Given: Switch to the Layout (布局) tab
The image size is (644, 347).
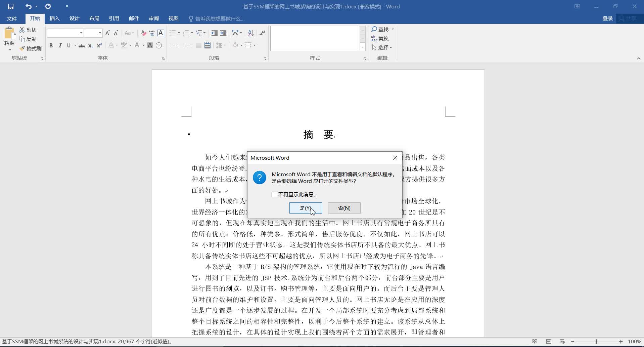Looking at the screenshot, I should (94, 18).
